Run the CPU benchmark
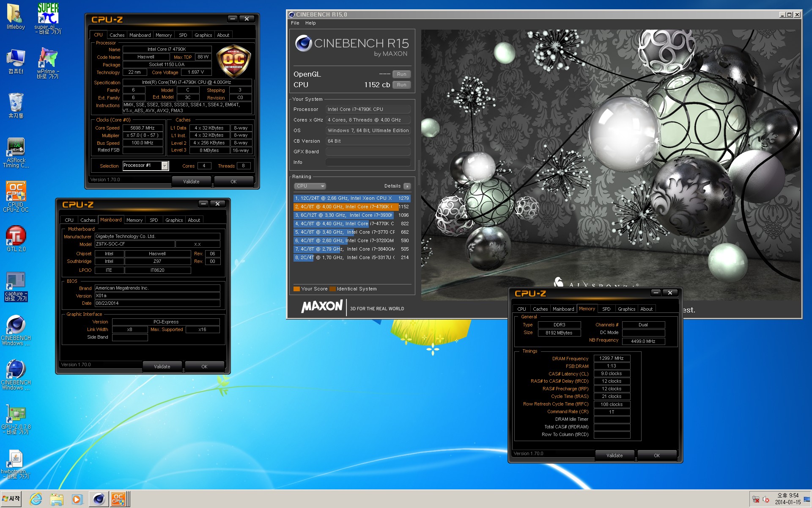The height and width of the screenshot is (508, 812). point(401,85)
